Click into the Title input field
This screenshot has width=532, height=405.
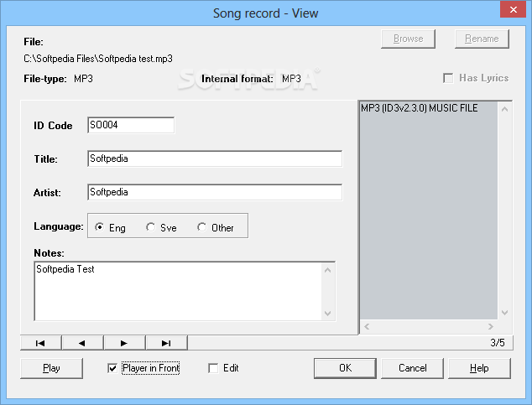pyautogui.click(x=215, y=158)
